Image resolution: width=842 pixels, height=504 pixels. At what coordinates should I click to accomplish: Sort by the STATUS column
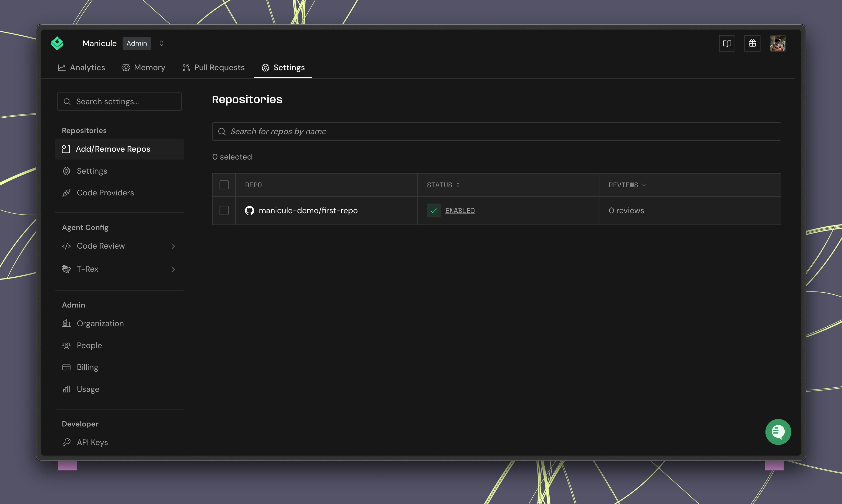443,185
